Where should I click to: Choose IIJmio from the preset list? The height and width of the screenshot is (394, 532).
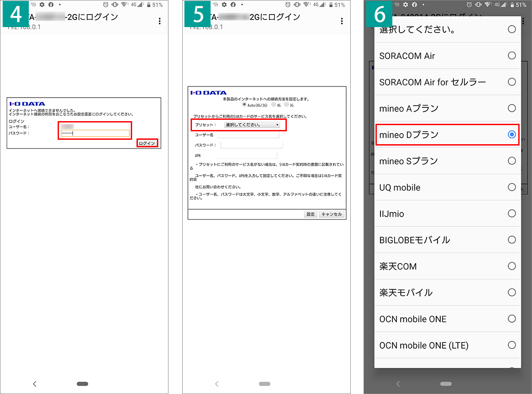click(447, 213)
